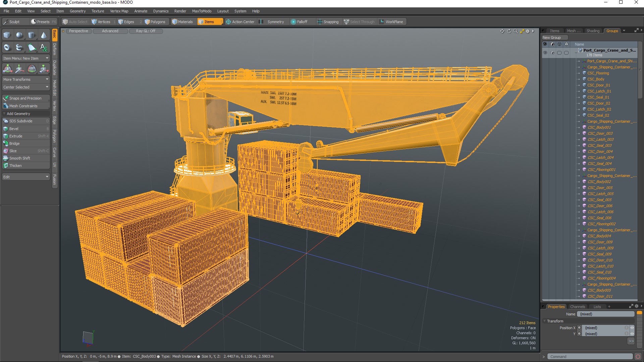Click the viewport pan (move) icon
The width and height of the screenshot is (644, 362).
click(x=502, y=31)
